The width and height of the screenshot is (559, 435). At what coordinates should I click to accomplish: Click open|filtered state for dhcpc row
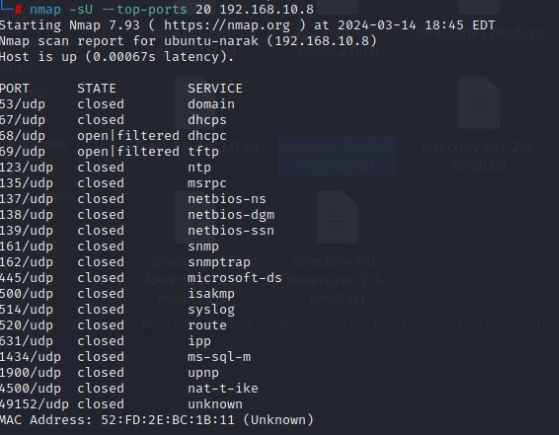[x=128, y=136]
